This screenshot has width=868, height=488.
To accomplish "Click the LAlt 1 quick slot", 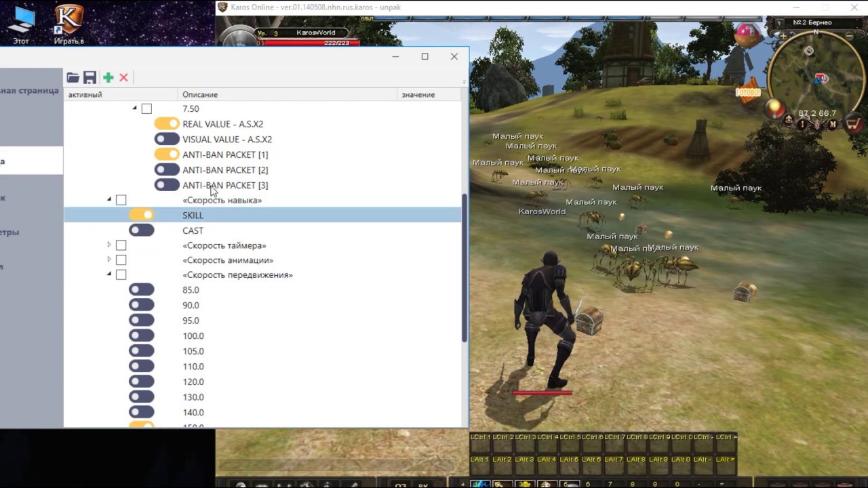I will pyautogui.click(x=480, y=464).
